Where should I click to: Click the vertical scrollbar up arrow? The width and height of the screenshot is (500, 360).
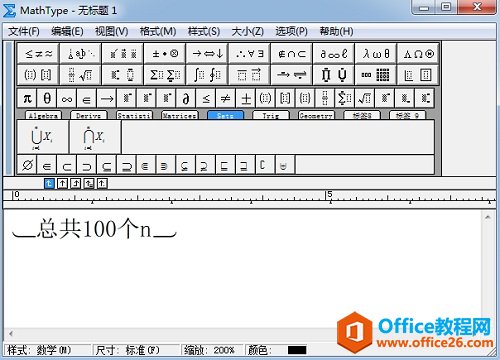[487, 217]
